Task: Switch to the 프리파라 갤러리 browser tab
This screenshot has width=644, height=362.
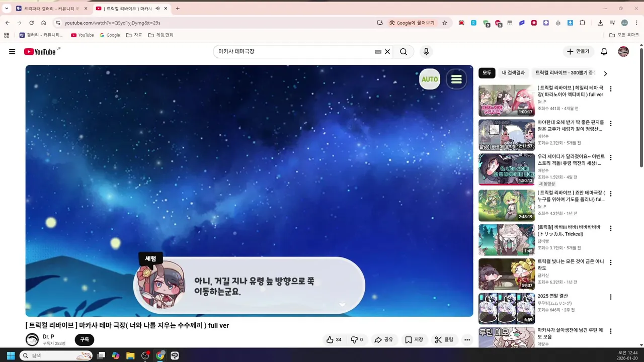Action: (x=50, y=9)
